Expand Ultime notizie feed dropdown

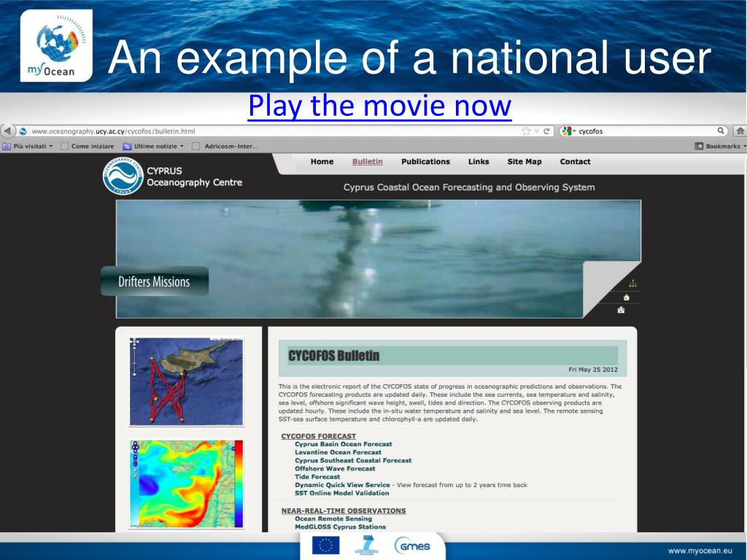pos(153,146)
